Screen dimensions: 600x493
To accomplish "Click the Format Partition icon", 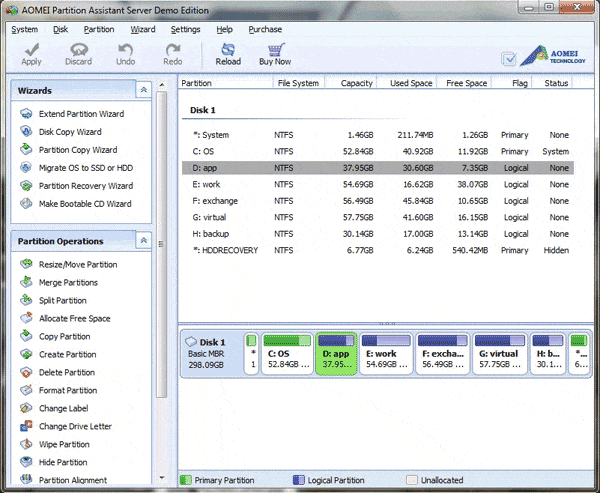I will coord(26,390).
